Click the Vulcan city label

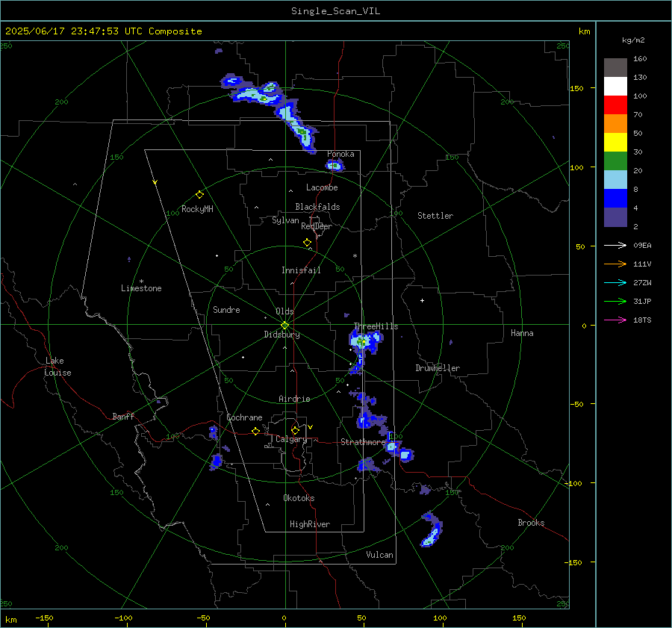click(379, 555)
